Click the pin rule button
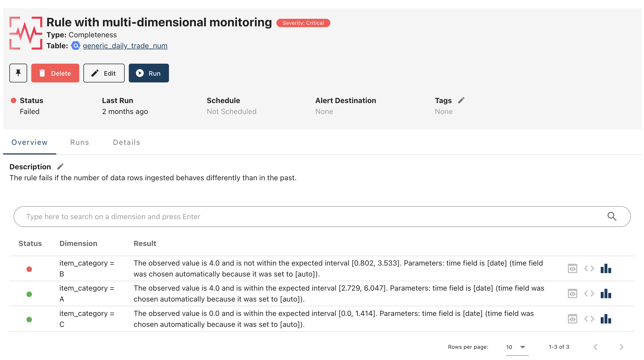The width and height of the screenshot is (644, 360). coord(18,73)
